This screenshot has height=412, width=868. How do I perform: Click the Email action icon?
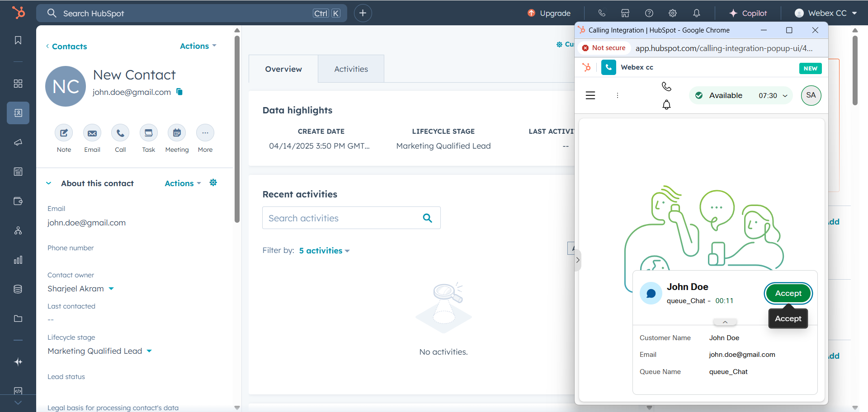pos(92,133)
